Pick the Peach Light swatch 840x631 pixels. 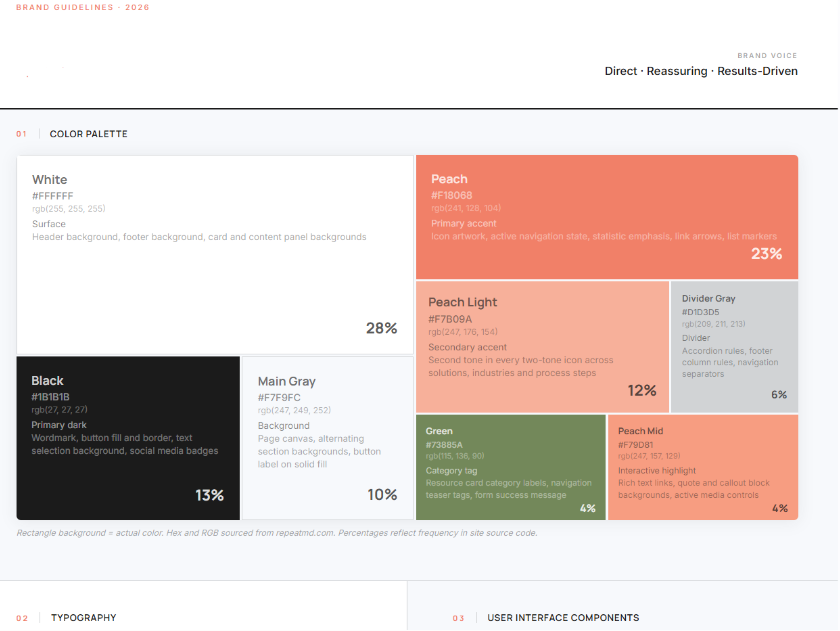tap(542, 347)
